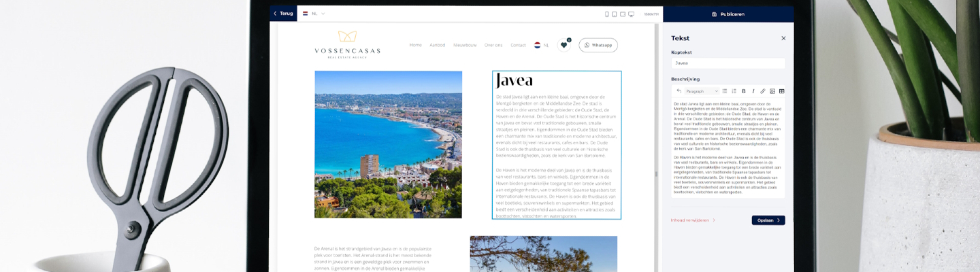Screen dimensions: 980x272
Task: Go to the Nieuwbouw page in navigation
Action: (x=465, y=46)
